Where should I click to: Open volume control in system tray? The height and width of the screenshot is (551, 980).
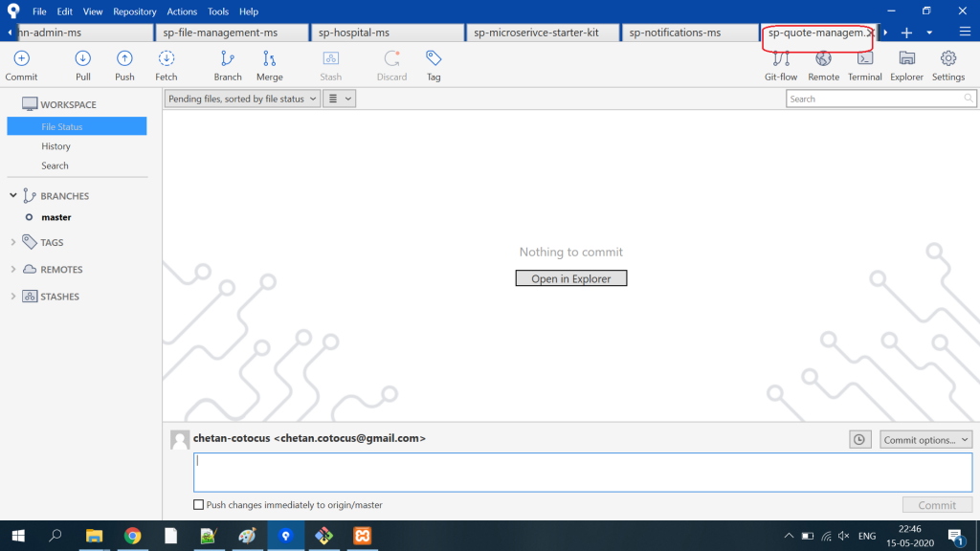844,536
